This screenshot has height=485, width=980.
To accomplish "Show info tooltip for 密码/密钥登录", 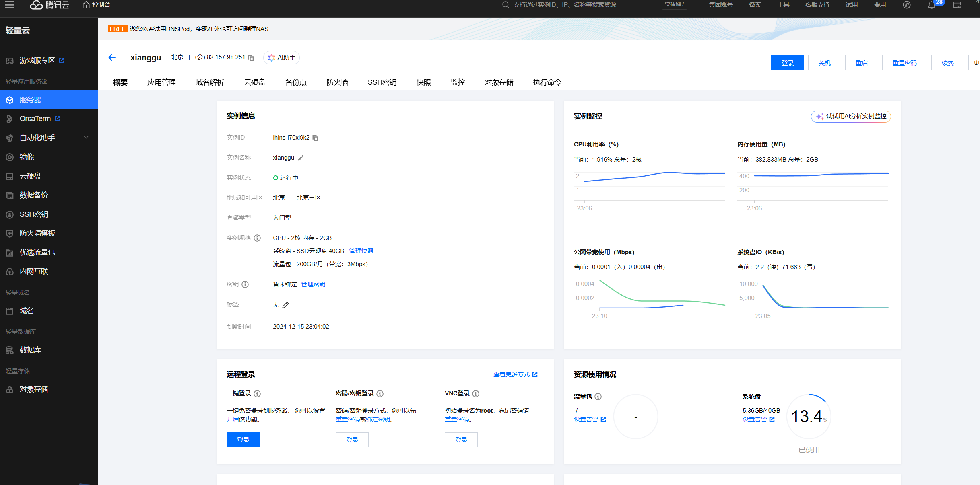I will (380, 394).
